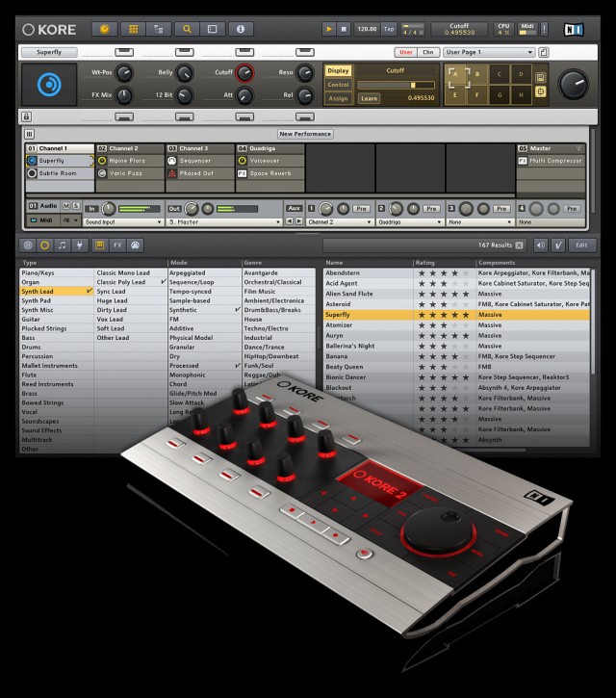This screenshot has height=698, width=616.
Task: Open the info panel icon in the header
Action: [x=240, y=30]
